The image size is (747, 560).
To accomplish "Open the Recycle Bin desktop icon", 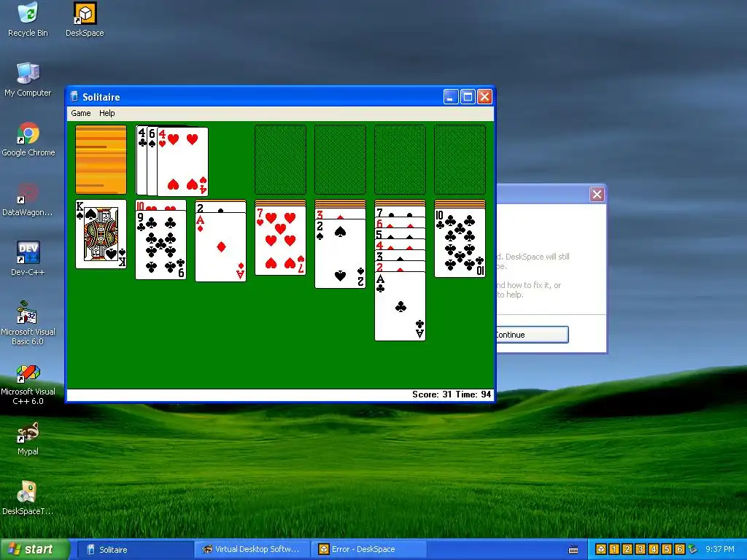I will (28, 19).
